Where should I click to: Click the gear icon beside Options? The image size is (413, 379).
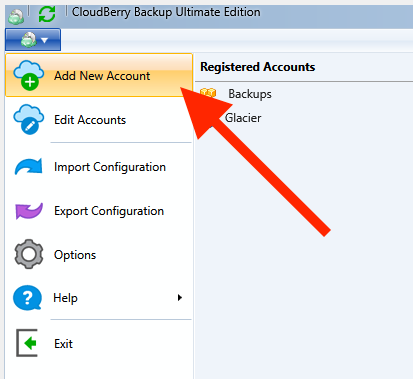coord(29,254)
